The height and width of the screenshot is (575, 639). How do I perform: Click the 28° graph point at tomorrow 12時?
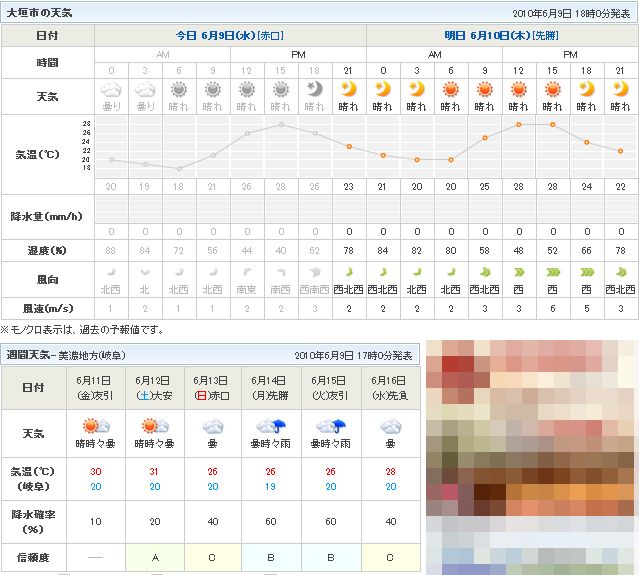point(519,124)
